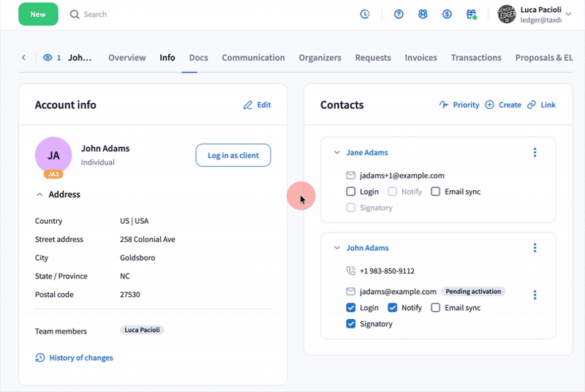Click the Log in as client button

[233, 155]
